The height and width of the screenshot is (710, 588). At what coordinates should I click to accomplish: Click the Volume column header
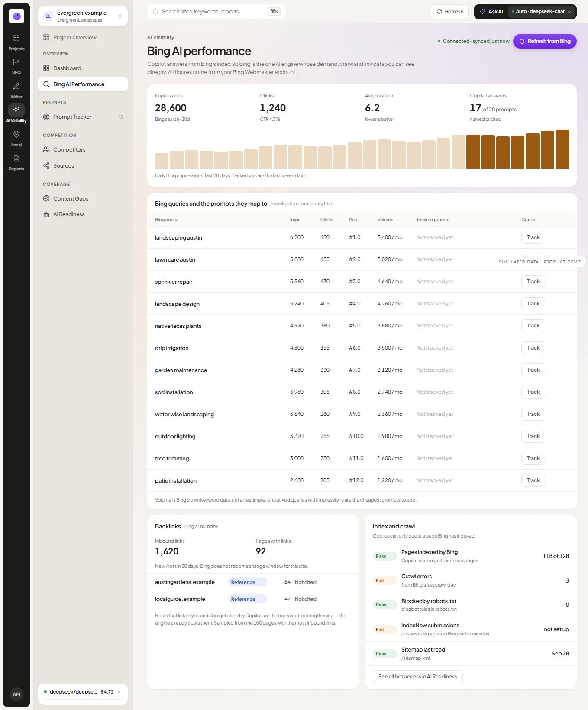pyautogui.click(x=385, y=220)
